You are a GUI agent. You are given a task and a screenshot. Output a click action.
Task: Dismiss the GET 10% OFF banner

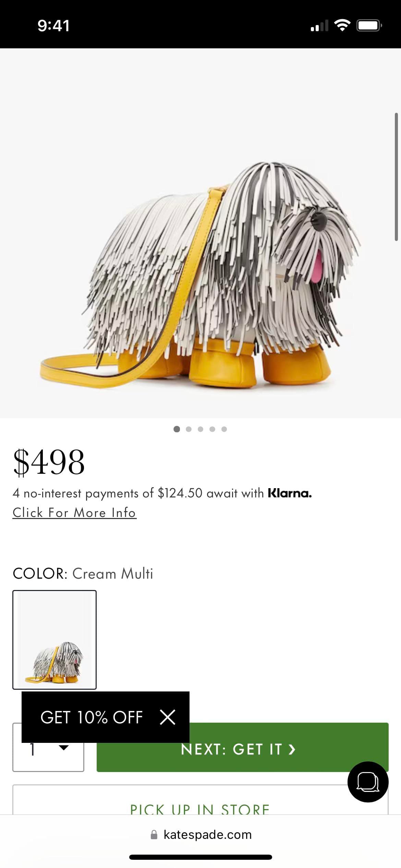[168, 717]
